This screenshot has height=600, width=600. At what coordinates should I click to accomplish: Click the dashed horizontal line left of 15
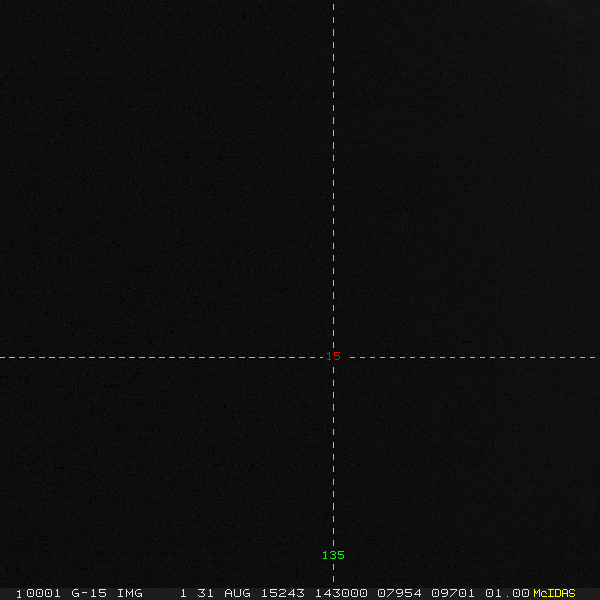[x=160, y=357]
